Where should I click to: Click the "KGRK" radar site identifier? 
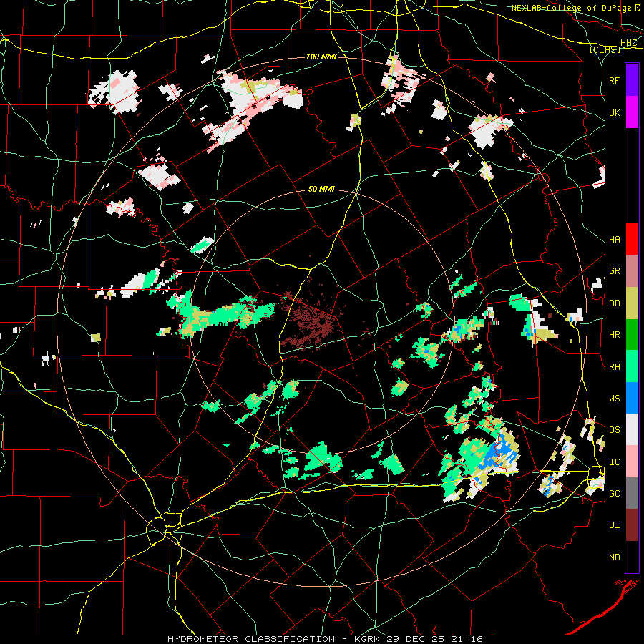point(366,639)
